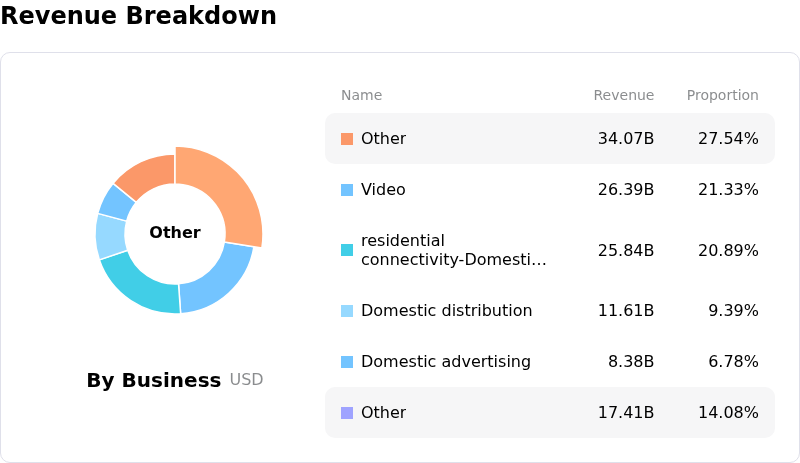Viewport: 800px width, 463px height.
Task: Click the teal residential connectivity swatch
Action: (347, 250)
